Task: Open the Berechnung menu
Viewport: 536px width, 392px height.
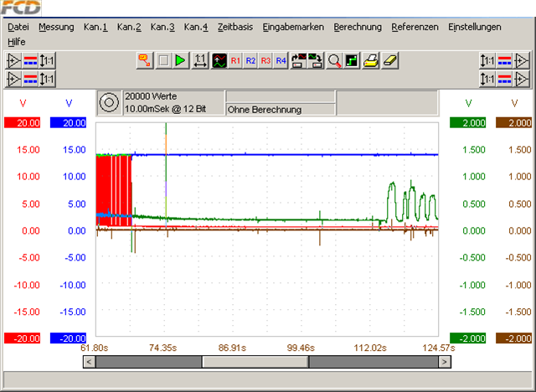Action: coord(357,27)
